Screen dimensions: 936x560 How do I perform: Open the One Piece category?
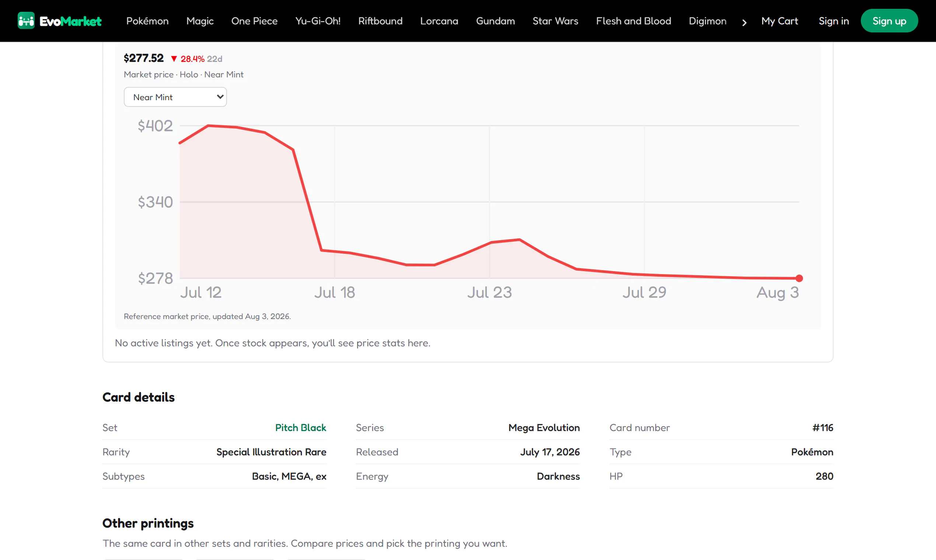pos(254,21)
